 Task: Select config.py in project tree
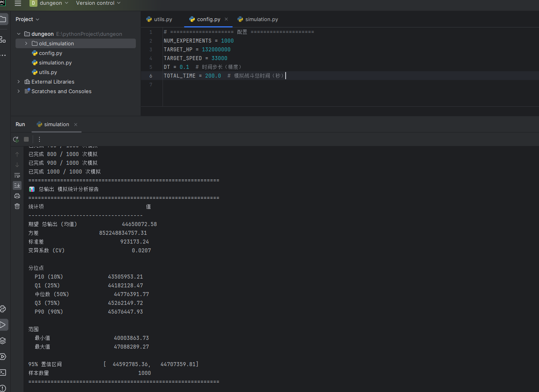(x=51, y=53)
